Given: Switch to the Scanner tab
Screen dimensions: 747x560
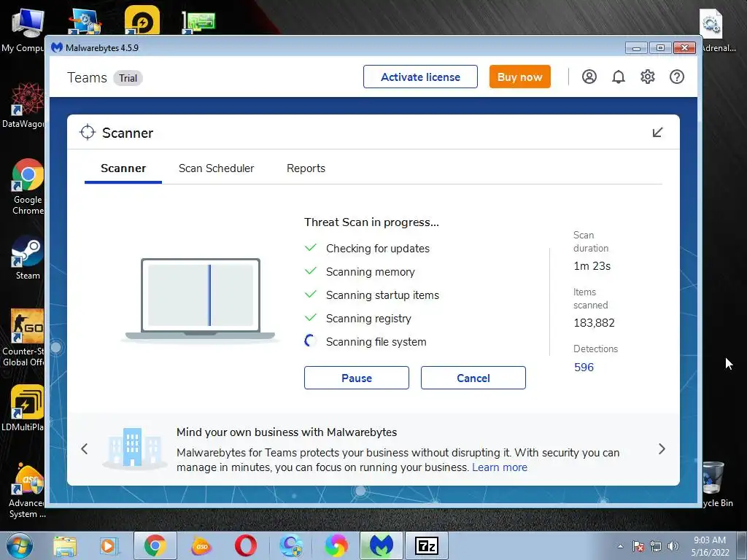Looking at the screenshot, I should 123,168.
